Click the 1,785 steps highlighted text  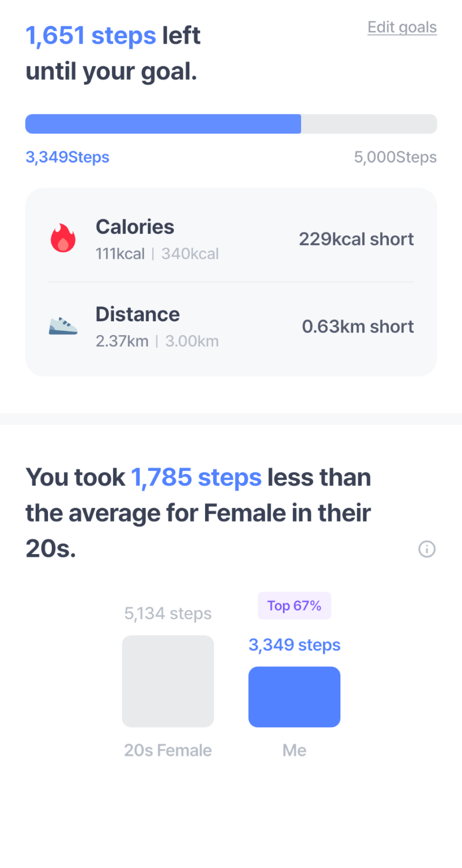tap(196, 477)
